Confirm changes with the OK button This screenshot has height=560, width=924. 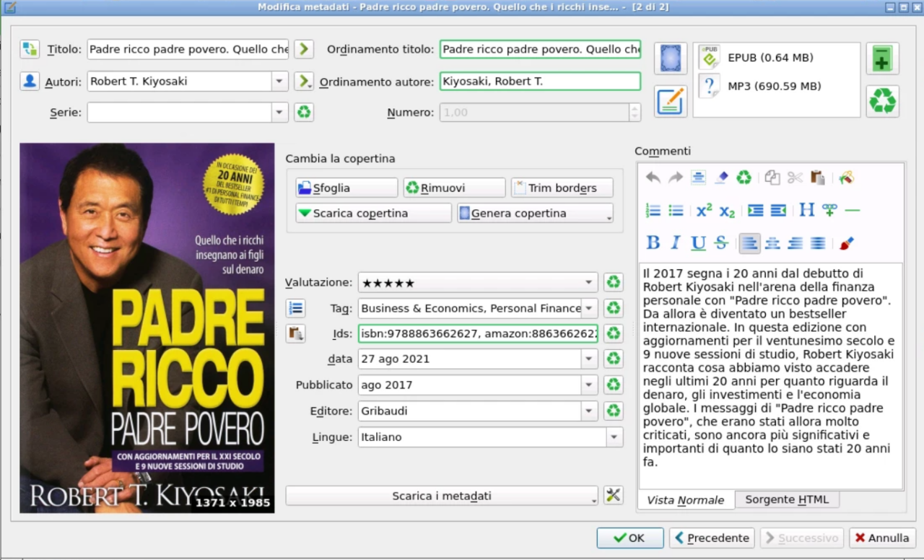tap(629, 538)
